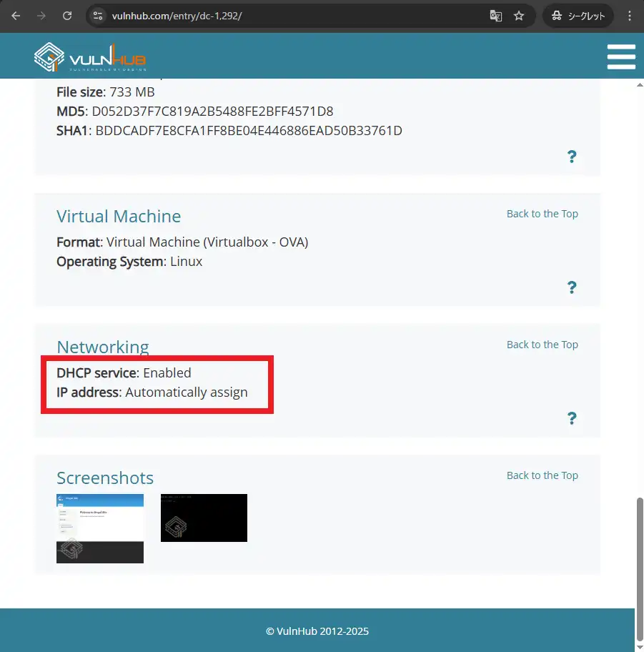The height and width of the screenshot is (652, 644).
Task: Go back using the browser back arrow
Action: coord(16,16)
